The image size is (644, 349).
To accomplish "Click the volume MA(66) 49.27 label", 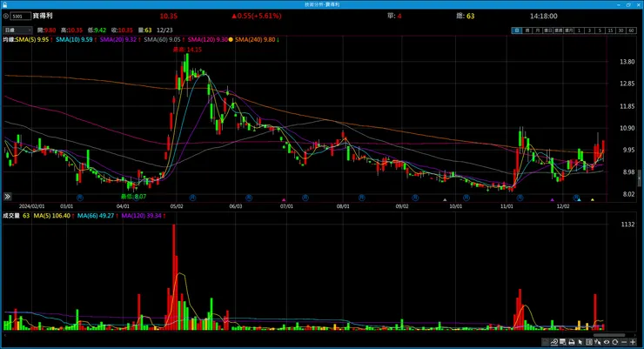I will point(96,216).
